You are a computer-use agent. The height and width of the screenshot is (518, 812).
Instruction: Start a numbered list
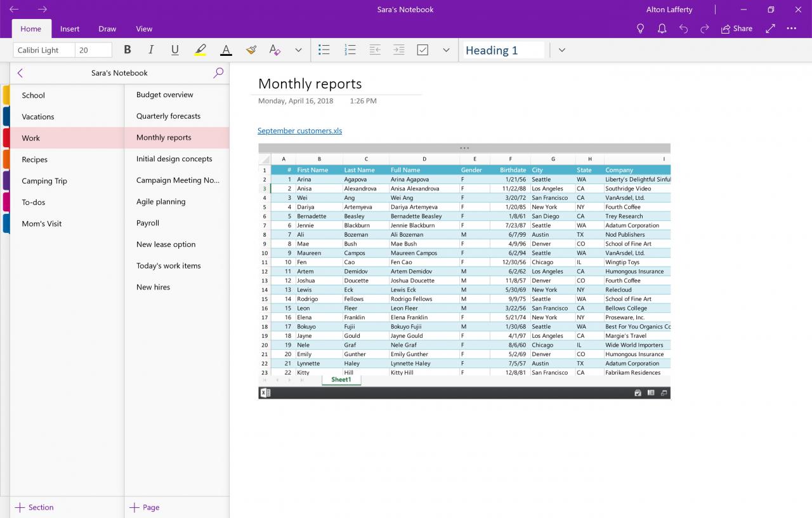350,50
